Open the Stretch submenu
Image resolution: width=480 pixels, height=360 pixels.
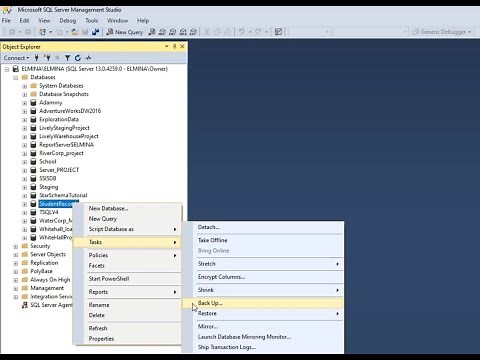[263, 264]
